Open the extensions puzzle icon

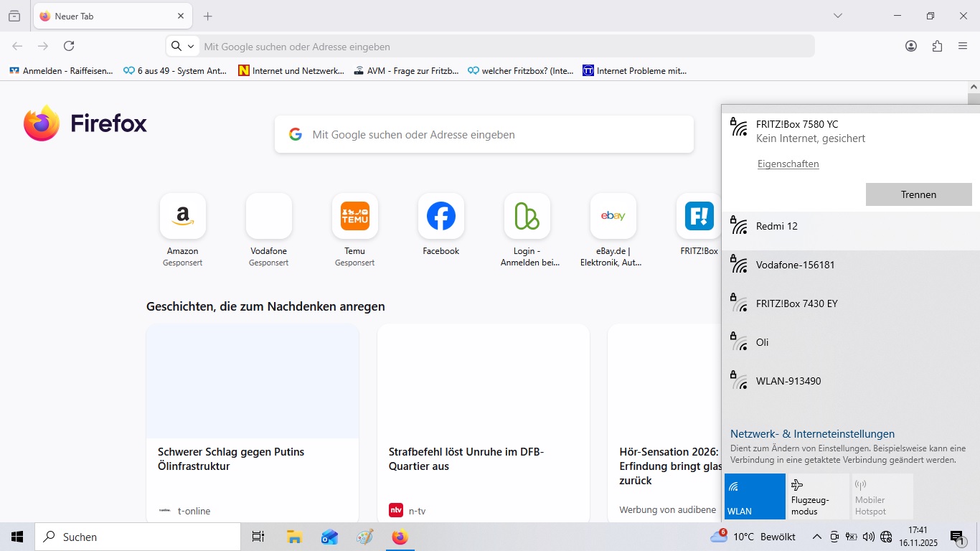tap(937, 46)
